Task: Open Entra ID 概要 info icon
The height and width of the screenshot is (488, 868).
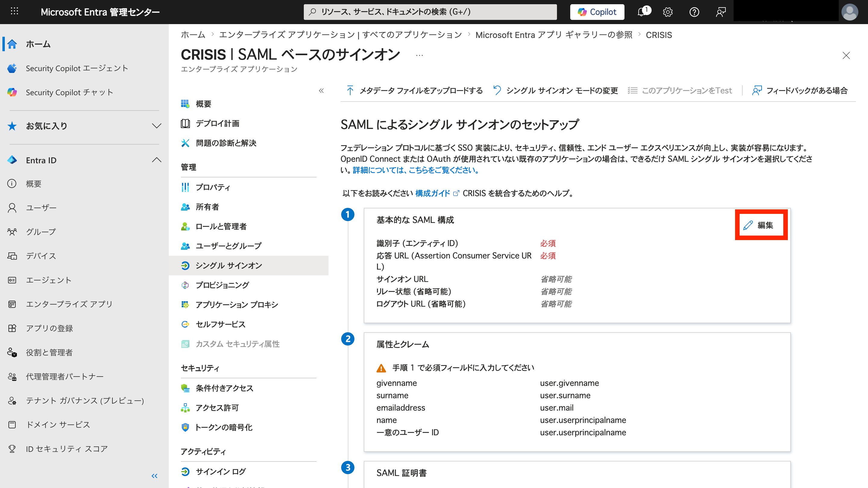Action: point(12,183)
